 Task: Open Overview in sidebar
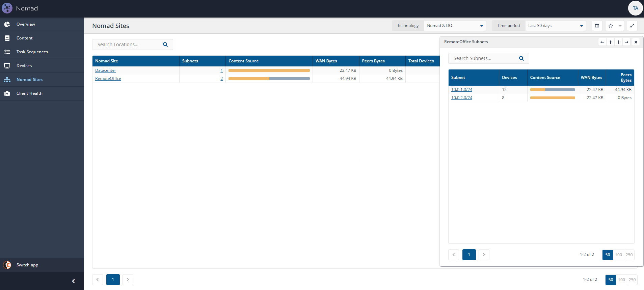pos(42,24)
